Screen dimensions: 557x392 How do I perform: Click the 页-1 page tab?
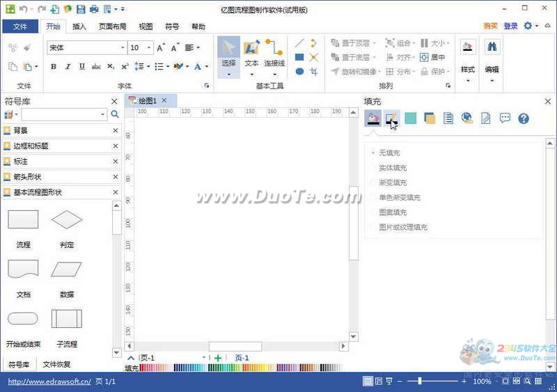(242, 358)
